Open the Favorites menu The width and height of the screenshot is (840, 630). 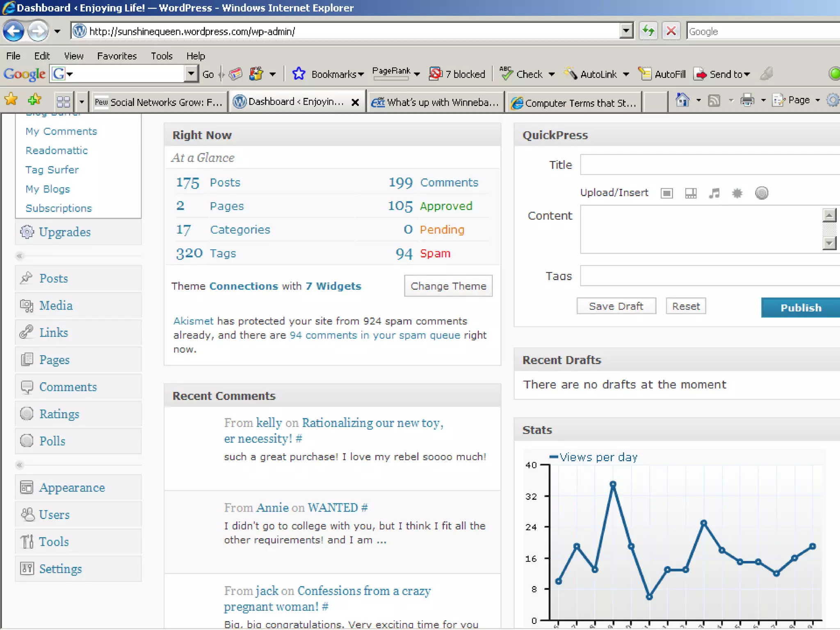coord(116,56)
